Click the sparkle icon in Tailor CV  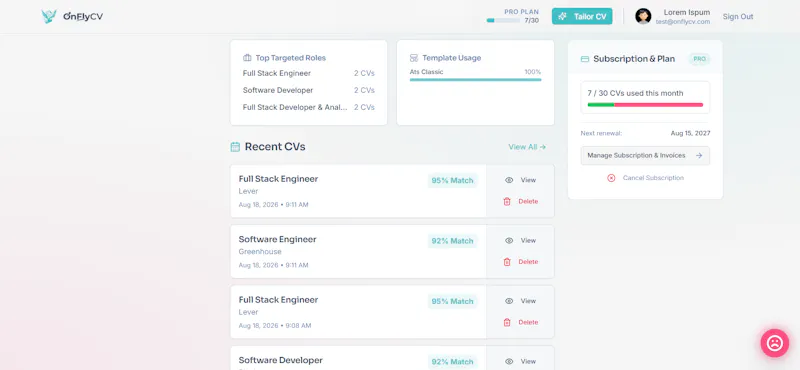coord(562,16)
